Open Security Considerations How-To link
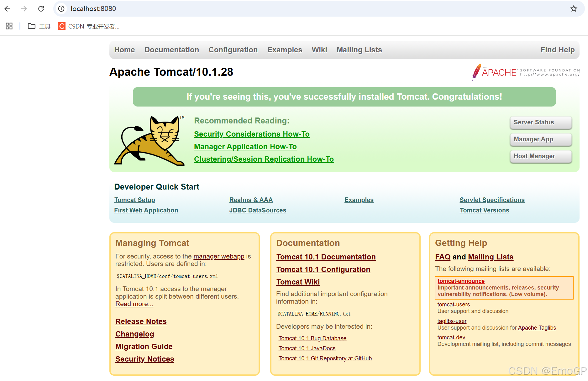Viewport: 588px width, 381px height. pyautogui.click(x=252, y=134)
